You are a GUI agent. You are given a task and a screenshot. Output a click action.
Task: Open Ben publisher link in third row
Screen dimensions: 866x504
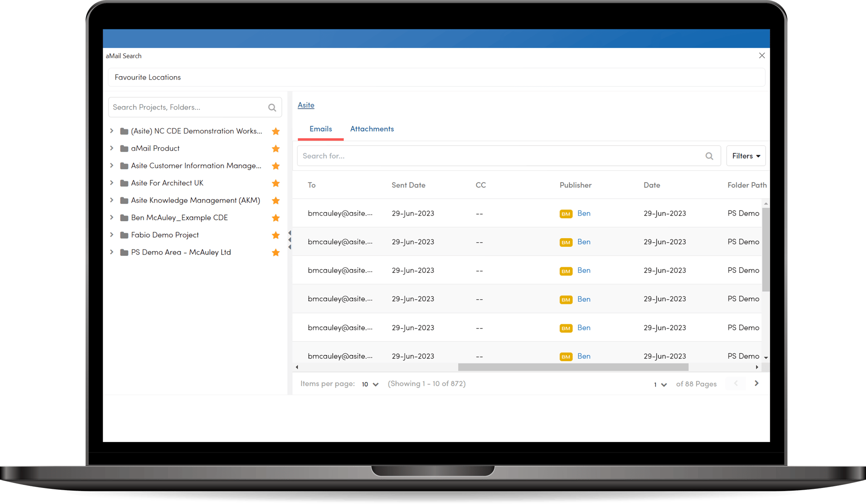(584, 271)
